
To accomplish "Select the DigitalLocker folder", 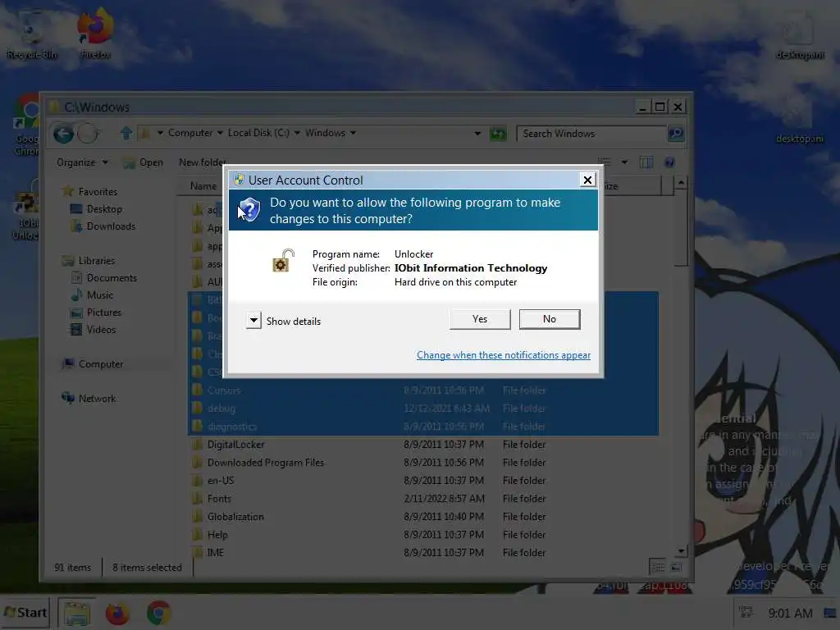I will coord(423,445).
